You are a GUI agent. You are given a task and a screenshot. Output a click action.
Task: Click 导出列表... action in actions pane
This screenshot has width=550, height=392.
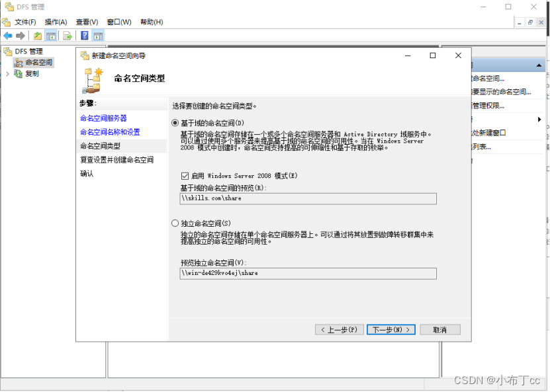(x=481, y=147)
